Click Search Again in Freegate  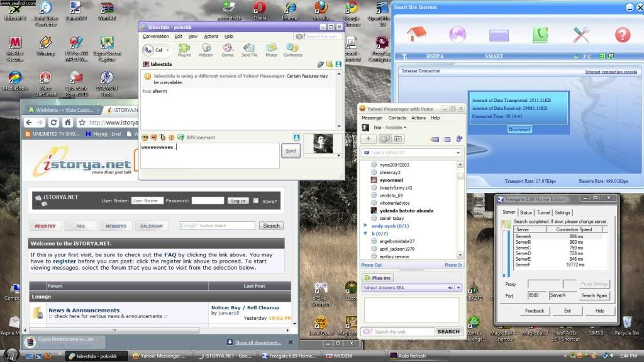point(594,295)
